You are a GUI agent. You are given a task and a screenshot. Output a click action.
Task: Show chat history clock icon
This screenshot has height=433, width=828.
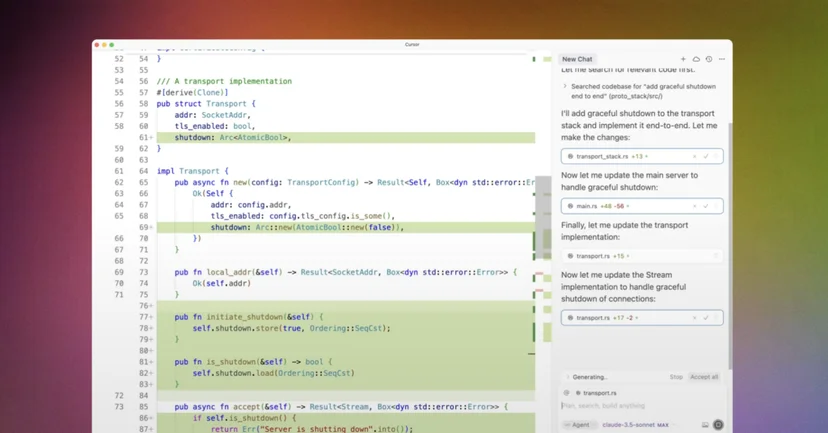click(x=709, y=59)
